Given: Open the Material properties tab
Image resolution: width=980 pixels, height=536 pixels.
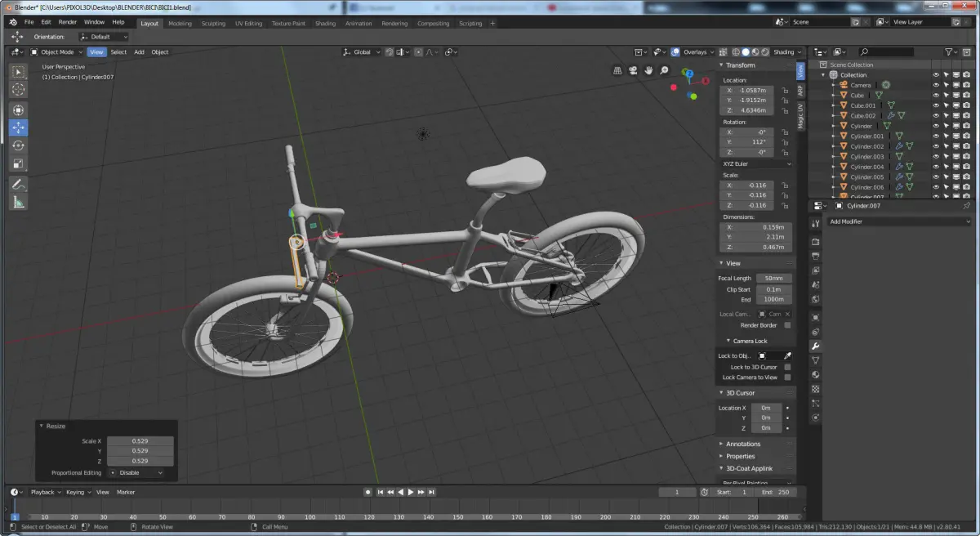Looking at the screenshot, I should [815, 375].
